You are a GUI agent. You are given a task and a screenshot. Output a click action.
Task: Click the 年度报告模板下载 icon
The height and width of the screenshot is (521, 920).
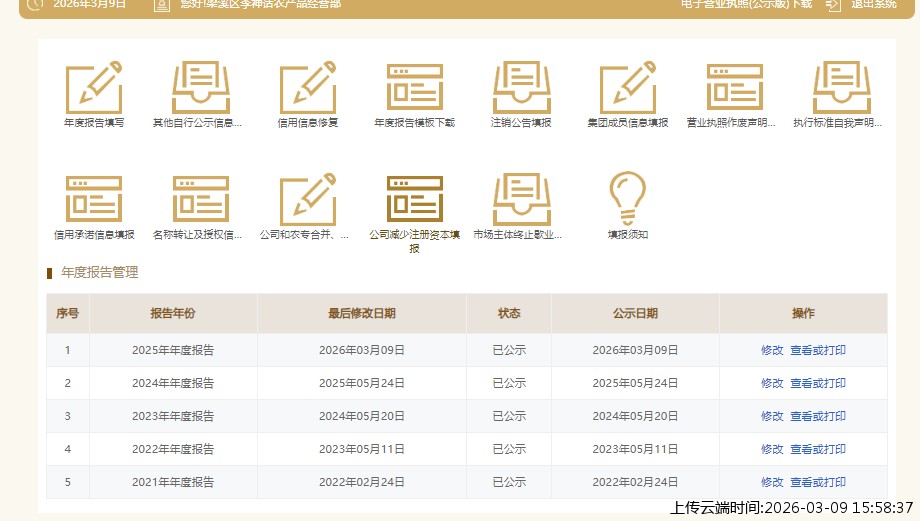coord(414,88)
